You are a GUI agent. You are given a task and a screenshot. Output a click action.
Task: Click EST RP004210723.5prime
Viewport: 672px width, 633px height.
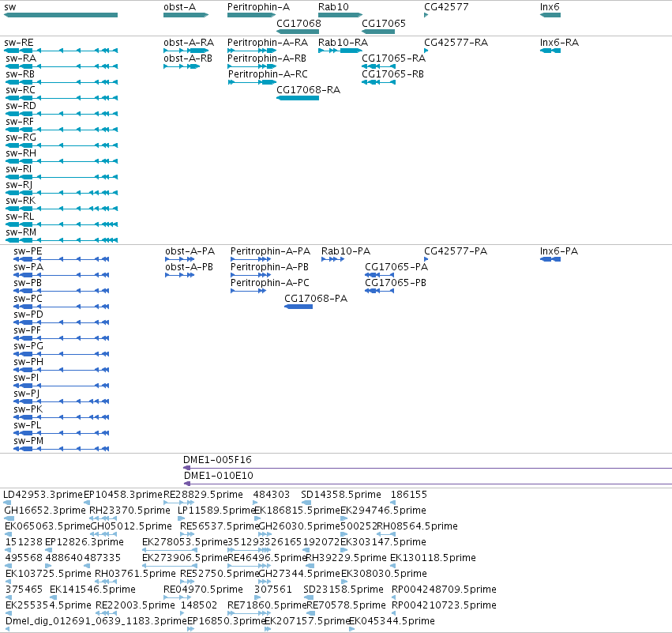point(444,605)
